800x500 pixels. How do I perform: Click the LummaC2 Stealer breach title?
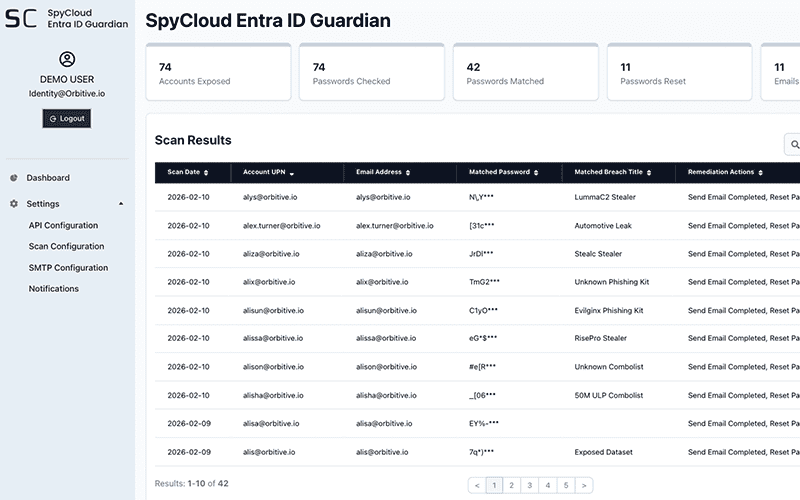pyautogui.click(x=605, y=197)
